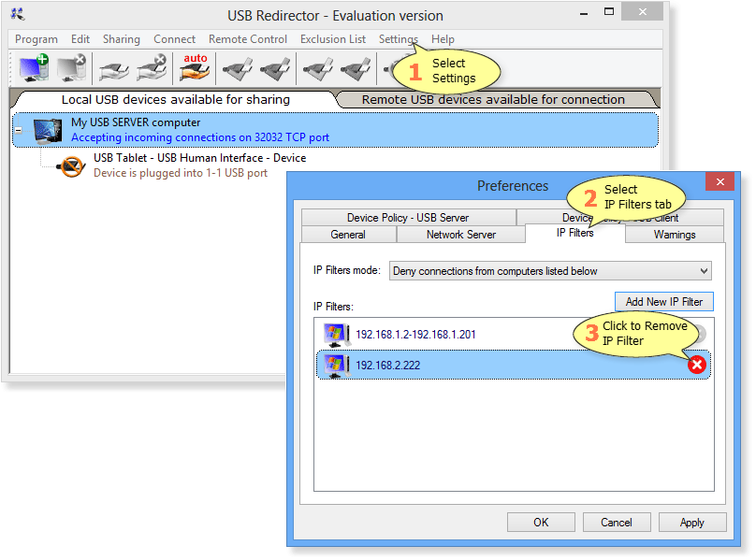The width and height of the screenshot is (756, 560).
Task: Click the share USB device hand icon
Action: click(114, 68)
